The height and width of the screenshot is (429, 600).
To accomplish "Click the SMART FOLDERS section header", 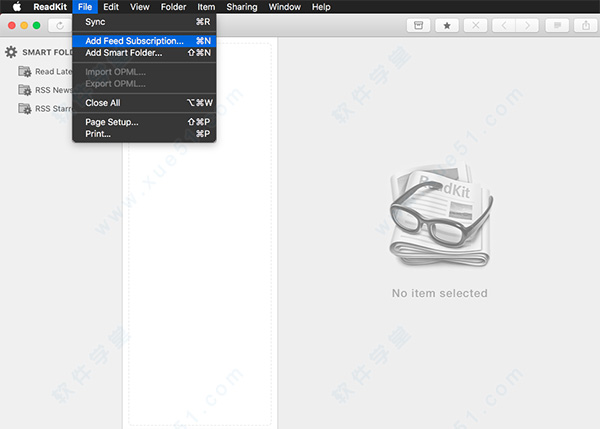I will tap(47, 52).
